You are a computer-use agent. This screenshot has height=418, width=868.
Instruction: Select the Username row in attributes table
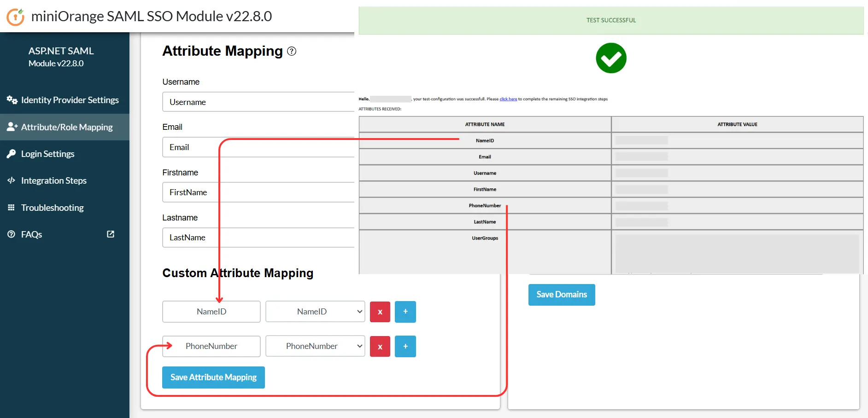point(611,173)
